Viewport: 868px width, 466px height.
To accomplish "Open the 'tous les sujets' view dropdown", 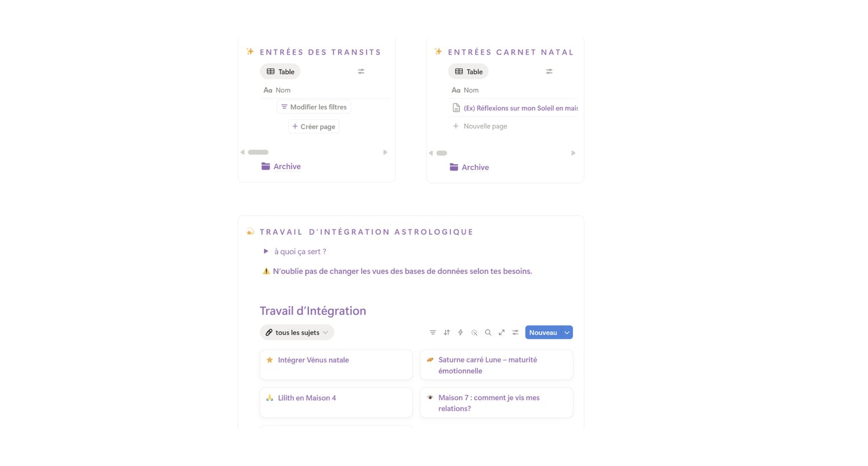I will pyautogui.click(x=297, y=332).
